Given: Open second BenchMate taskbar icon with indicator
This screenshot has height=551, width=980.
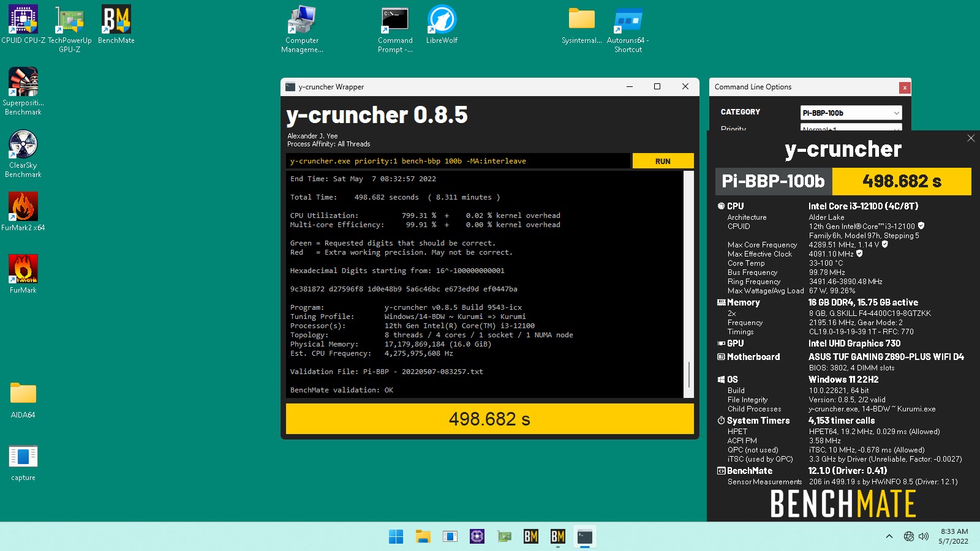Looking at the screenshot, I should point(558,537).
